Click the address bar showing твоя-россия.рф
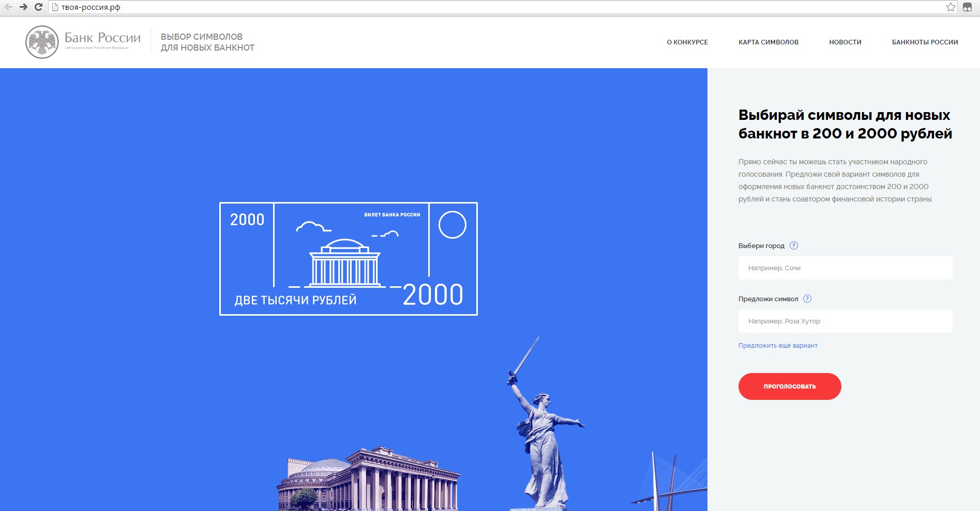This screenshot has height=511, width=980. tap(465, 7)
